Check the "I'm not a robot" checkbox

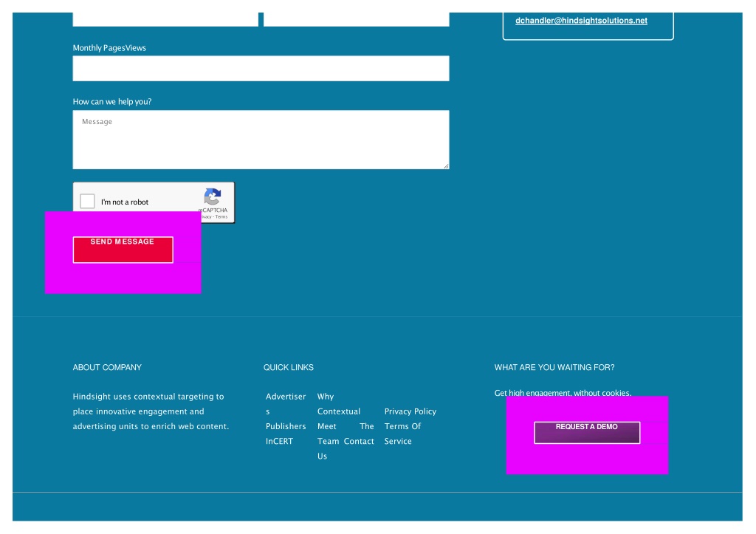[88, 202]
